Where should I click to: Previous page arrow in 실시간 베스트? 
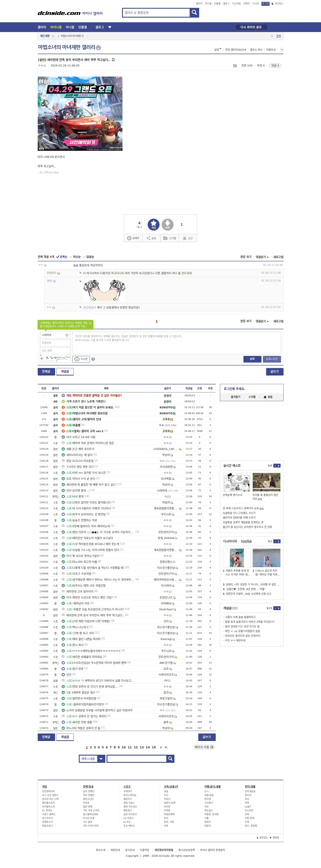pyautogui.click(x=275, y=466)
